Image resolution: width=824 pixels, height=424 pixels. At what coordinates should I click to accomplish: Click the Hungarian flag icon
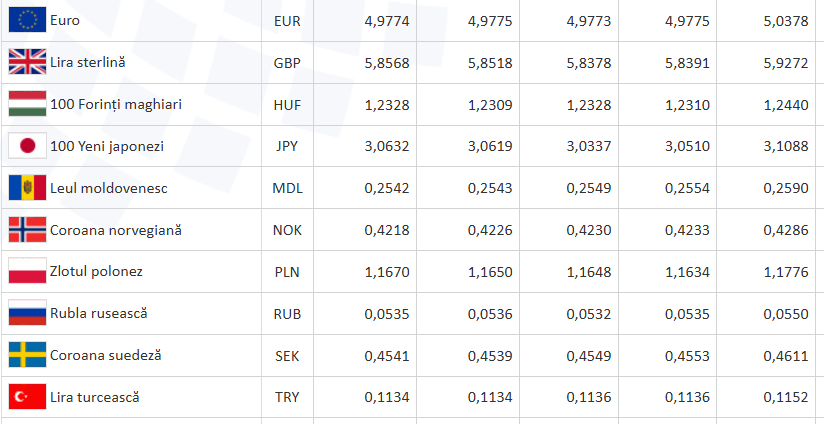pyautogui.click(x=27, y=104)
